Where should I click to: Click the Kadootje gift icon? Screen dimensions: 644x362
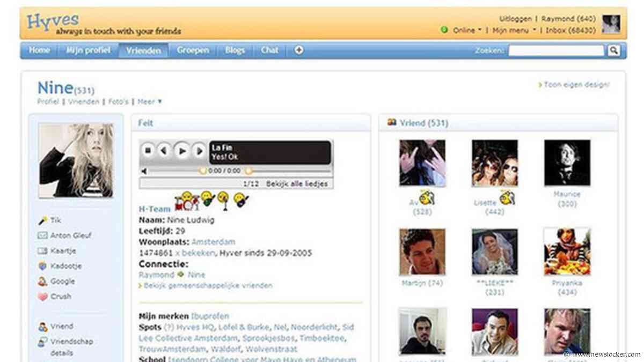43,266
